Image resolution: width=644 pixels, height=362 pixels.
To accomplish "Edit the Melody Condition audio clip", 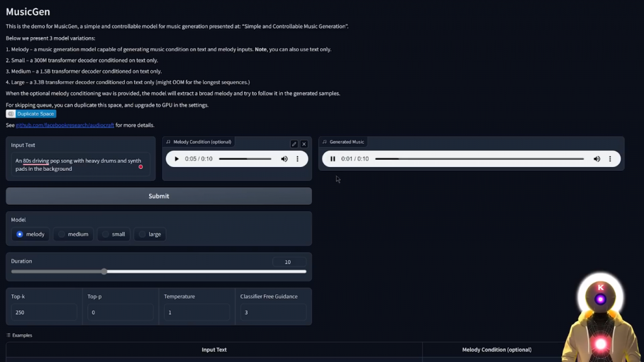I will click(x=294, y=144).
